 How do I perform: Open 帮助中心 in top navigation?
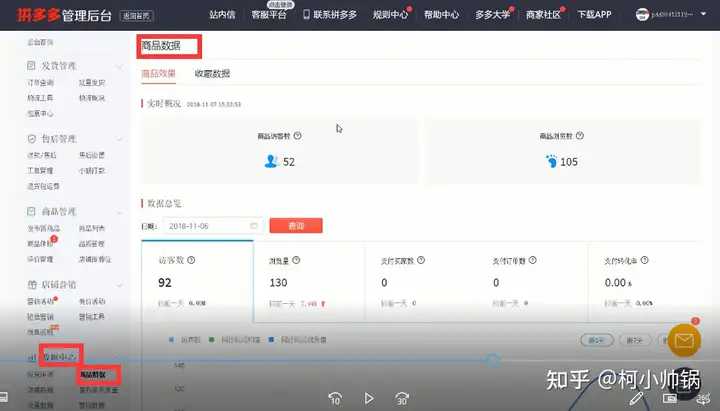441,15
